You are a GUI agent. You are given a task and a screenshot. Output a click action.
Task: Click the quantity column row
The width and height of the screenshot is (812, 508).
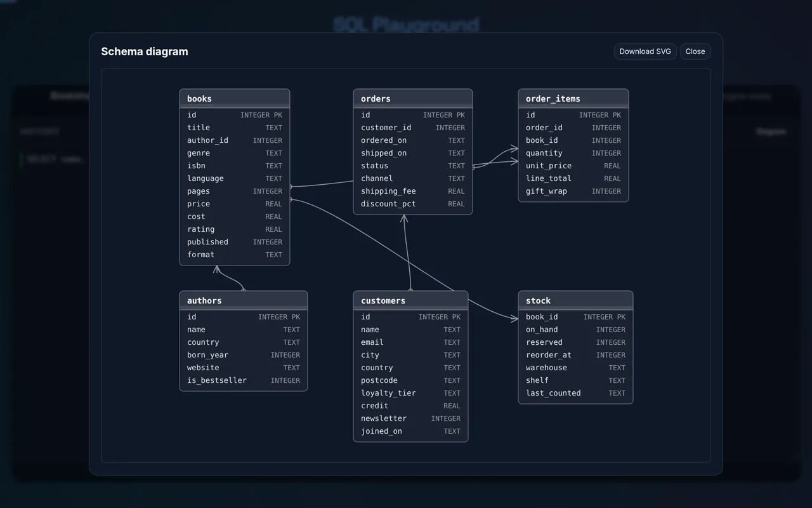(x=573, y=153)
